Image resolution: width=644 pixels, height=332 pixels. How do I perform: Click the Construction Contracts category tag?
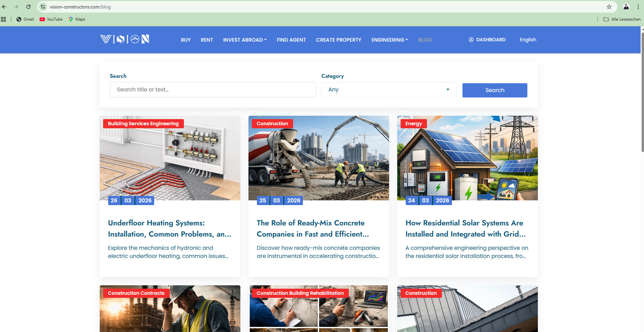[x=136, y=293]
